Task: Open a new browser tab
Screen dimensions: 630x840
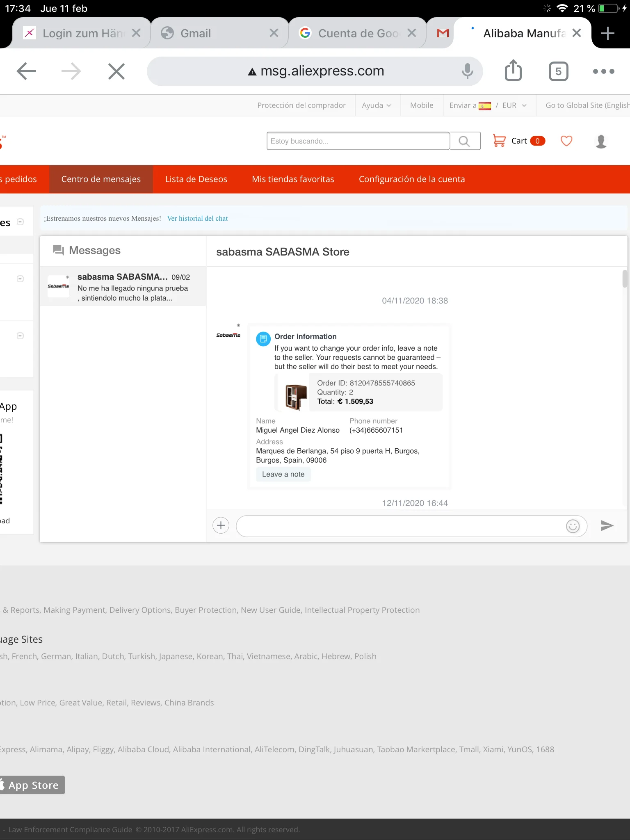Action: coord(607,33)
